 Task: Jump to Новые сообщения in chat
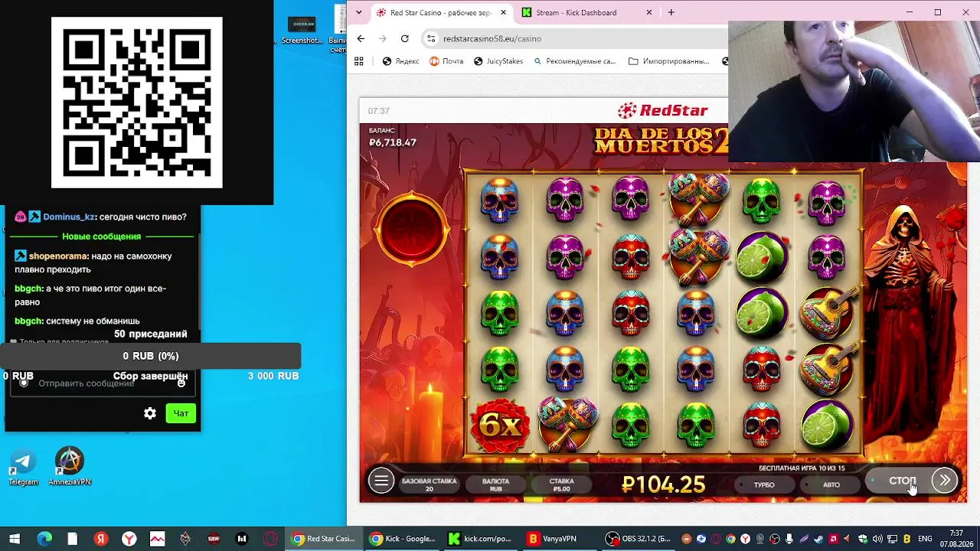(102, 236)
